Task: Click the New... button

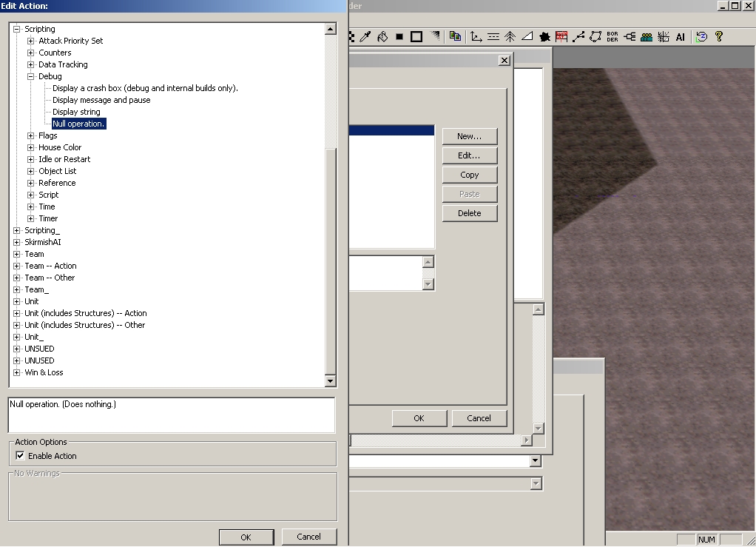Action: point(469,136)
